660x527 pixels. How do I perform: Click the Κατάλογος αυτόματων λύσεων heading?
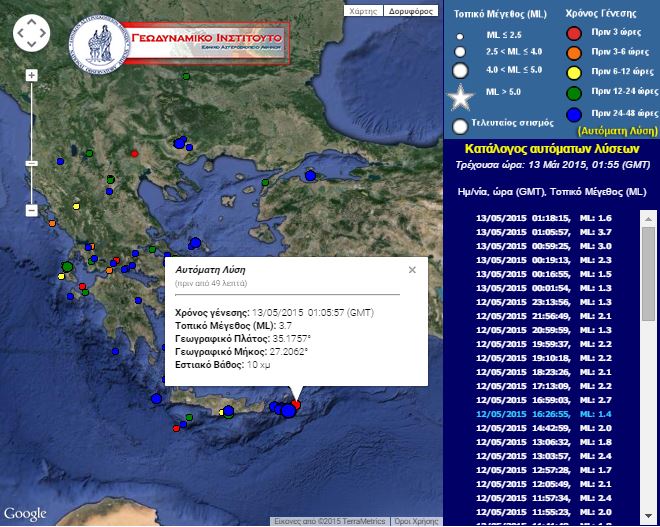[551, 149]
